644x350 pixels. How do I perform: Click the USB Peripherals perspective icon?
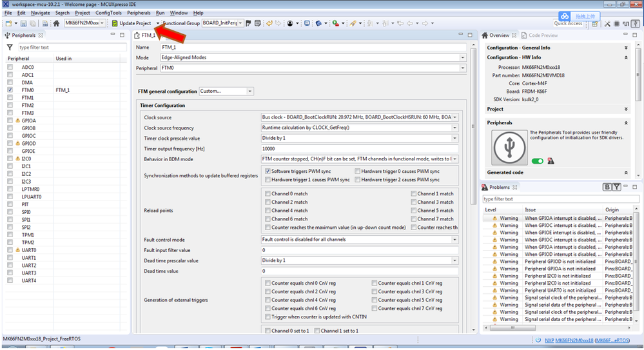pos(636,24)
